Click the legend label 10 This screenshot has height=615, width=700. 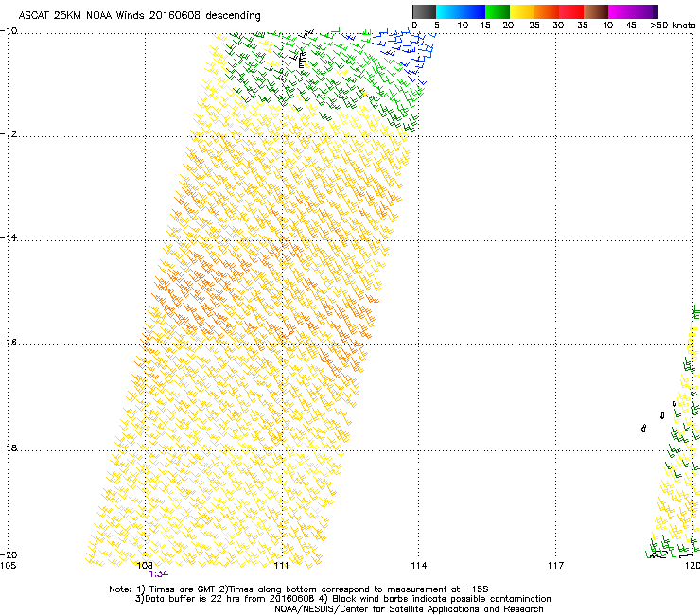463,26
